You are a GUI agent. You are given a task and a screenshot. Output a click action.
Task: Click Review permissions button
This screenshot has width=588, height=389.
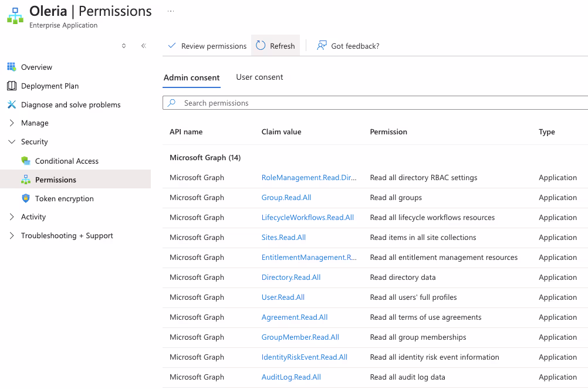207,46
